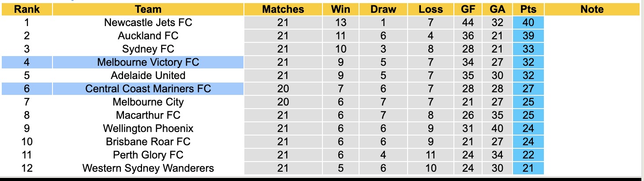Screen dimensions: 644x181
Task: Open Macarthur FC team entry
Action: click(148, 115)
